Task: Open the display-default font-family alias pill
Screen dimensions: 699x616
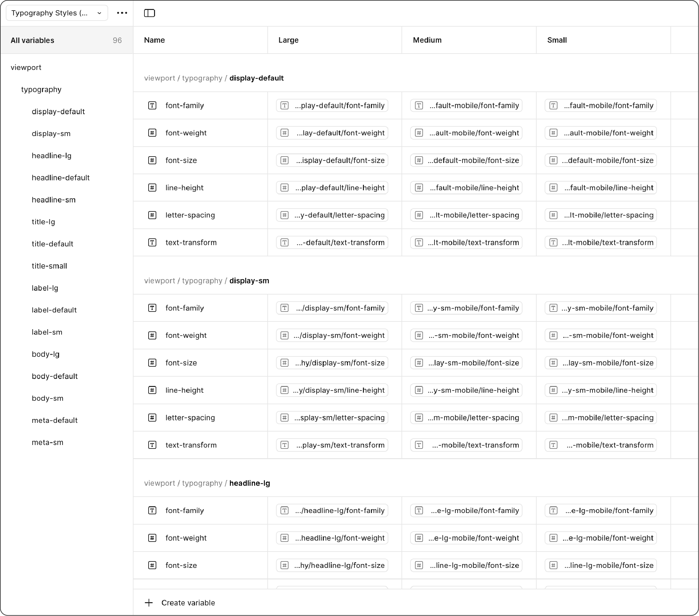Action: pos(332,105)
